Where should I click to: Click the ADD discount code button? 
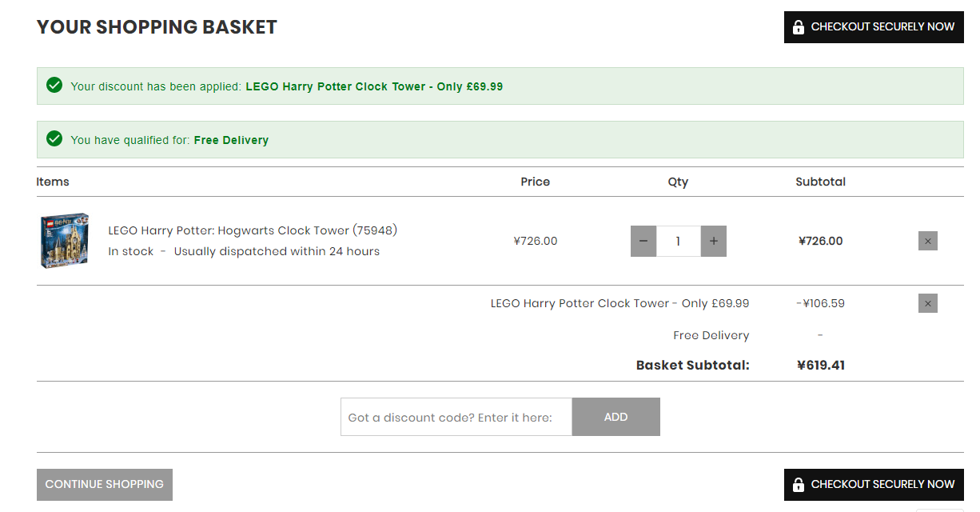tap(616, 417)
